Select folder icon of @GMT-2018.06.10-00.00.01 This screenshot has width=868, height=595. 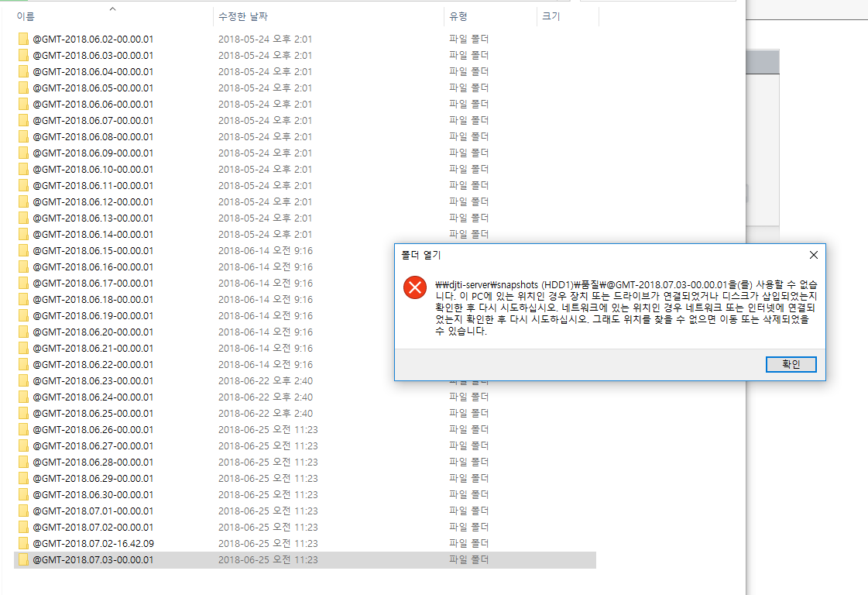[23, 169]
